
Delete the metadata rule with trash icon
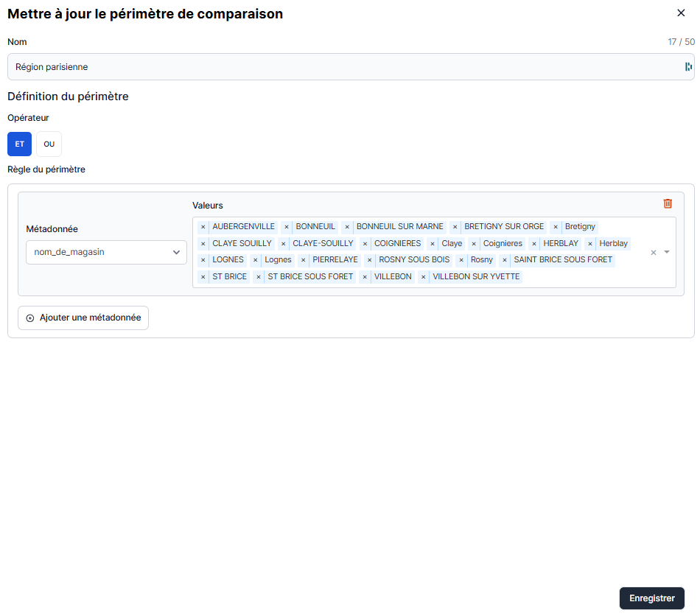click(x=668, y=204)
